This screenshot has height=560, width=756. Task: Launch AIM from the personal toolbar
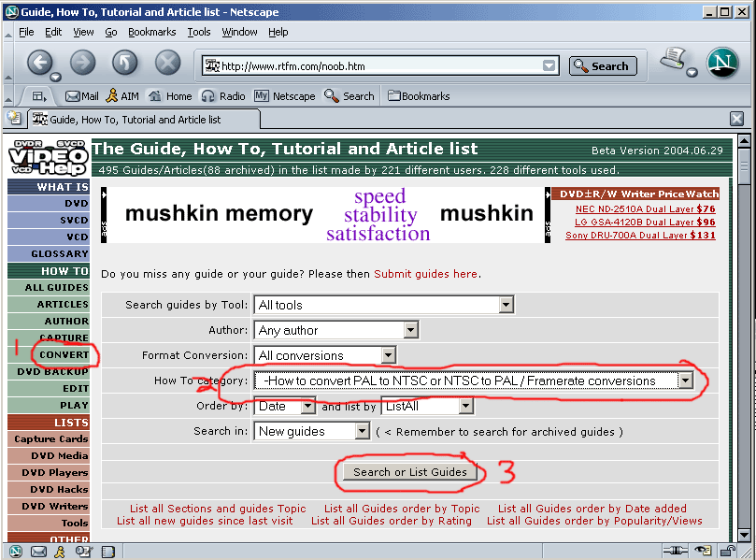point(122,96)
